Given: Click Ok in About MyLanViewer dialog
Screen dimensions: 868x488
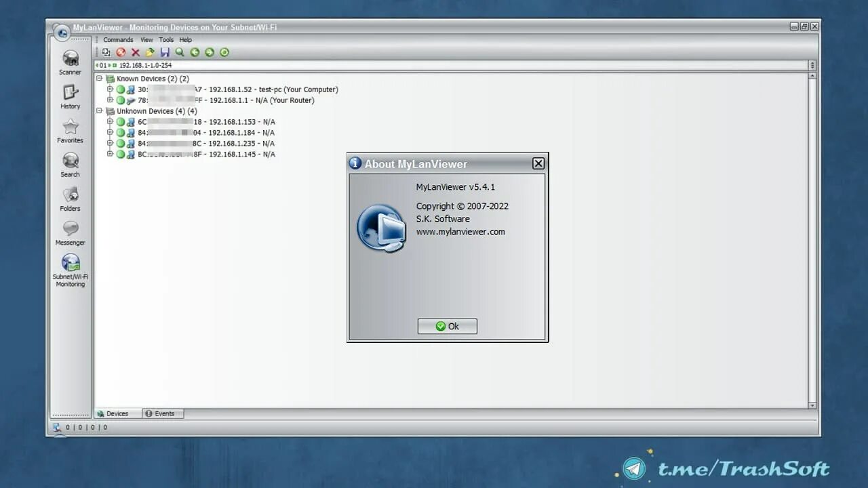Looking at the screenshot, I should pyautogui.click(x=448, y=326).
